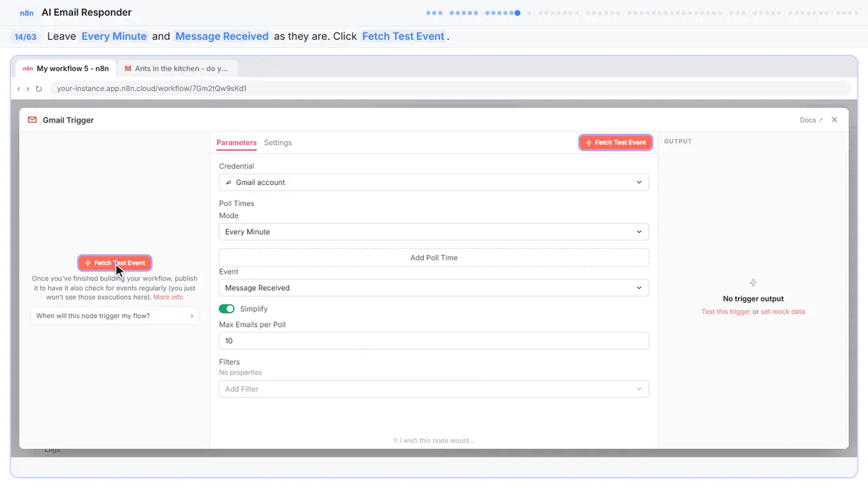Click the n8n logo in header
The width and height of the screenshot is (868, 488).
pos(26,13)
